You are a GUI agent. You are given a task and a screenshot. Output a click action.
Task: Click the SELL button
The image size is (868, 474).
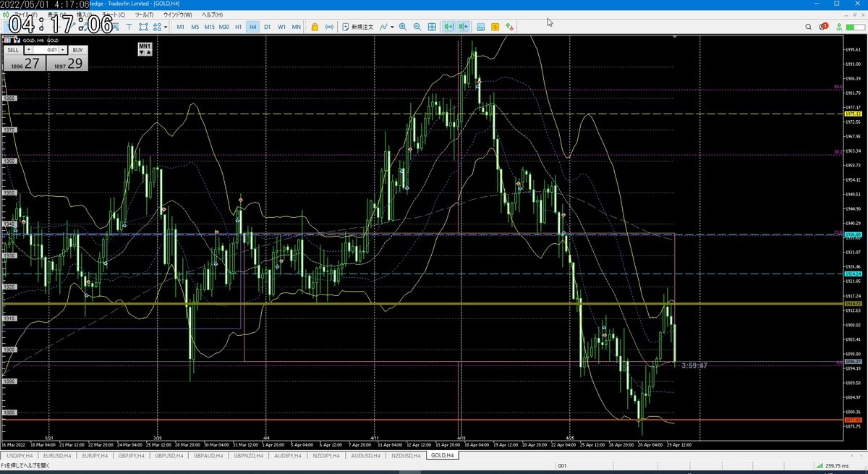point(14,50)
